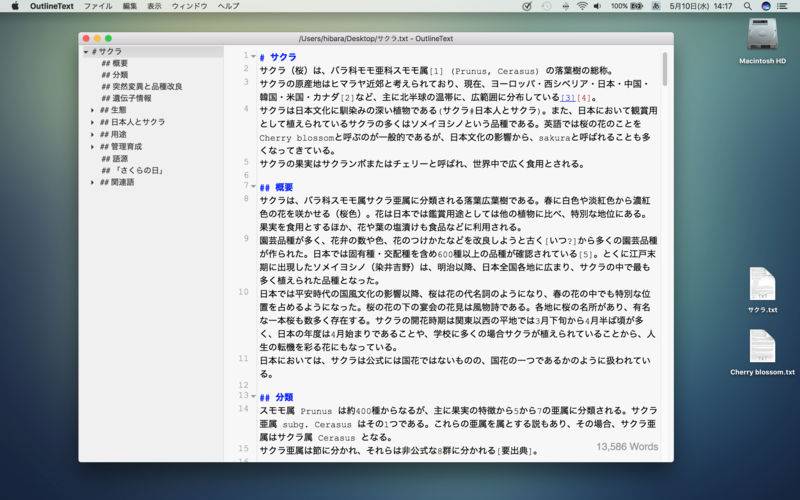This screenshot has height=500, width=800.
Task: Click the 13,586 Words counter
Action: [627, 447]
